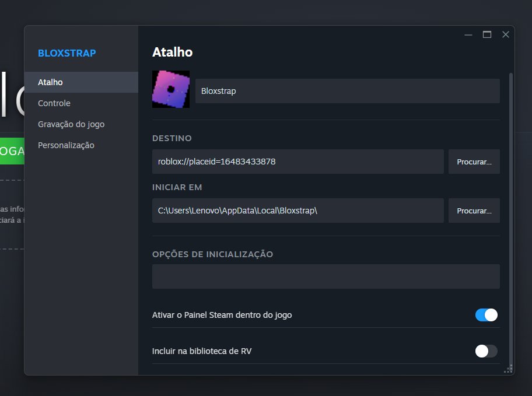The image size is (532, 396).
Task: Click the Atalho page heading
Action: click(172, 52)
